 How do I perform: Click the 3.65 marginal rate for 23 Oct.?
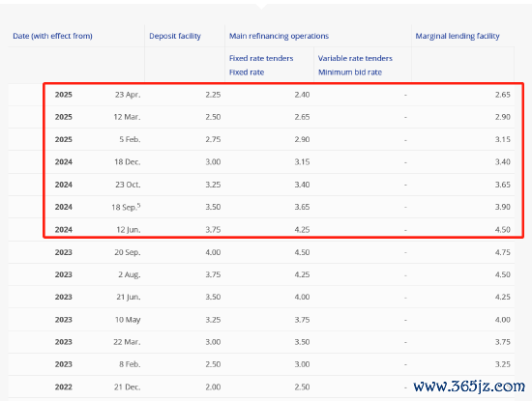[x=502, y=185]
